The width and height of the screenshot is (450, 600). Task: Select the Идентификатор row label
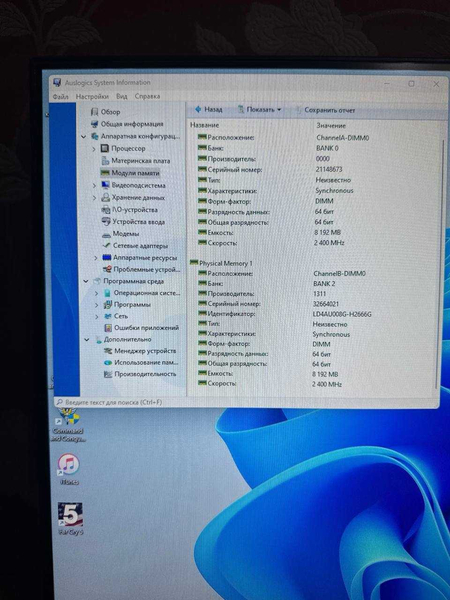231,314
